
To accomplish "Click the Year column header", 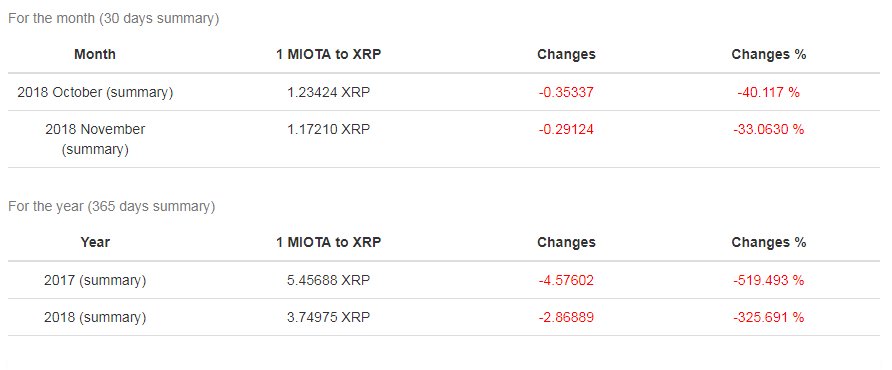I will point(95,242).
